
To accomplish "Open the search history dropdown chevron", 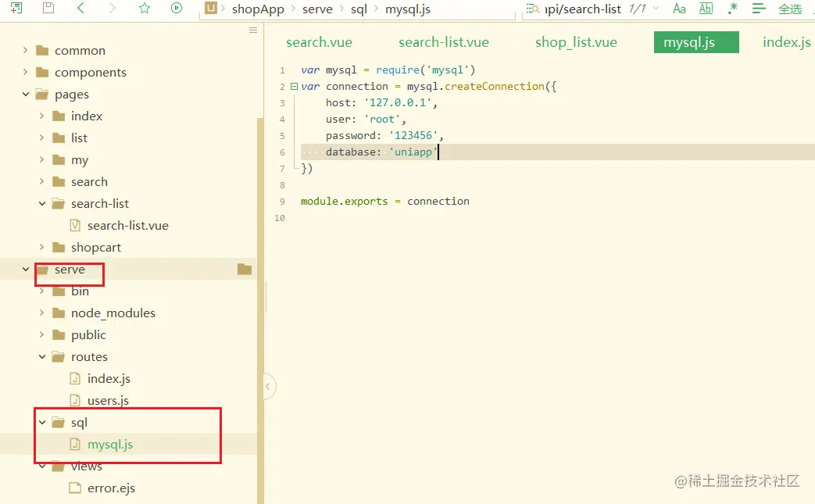I will pos(656,9).
